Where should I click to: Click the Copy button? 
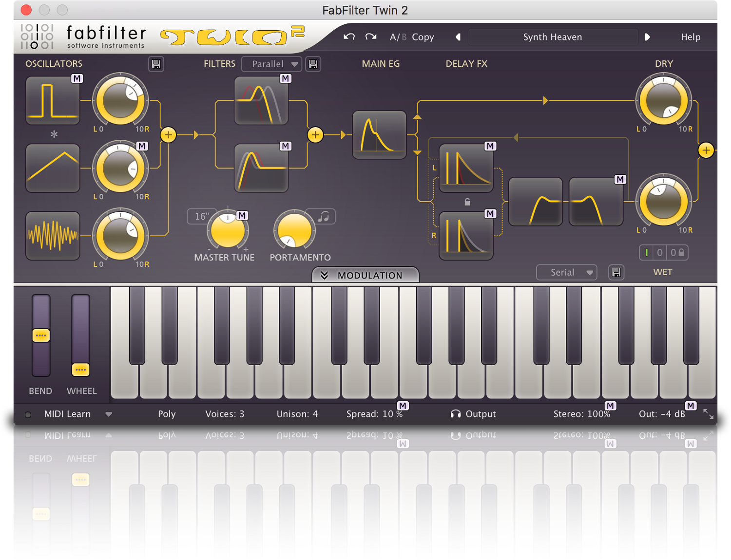coord(423,37)
